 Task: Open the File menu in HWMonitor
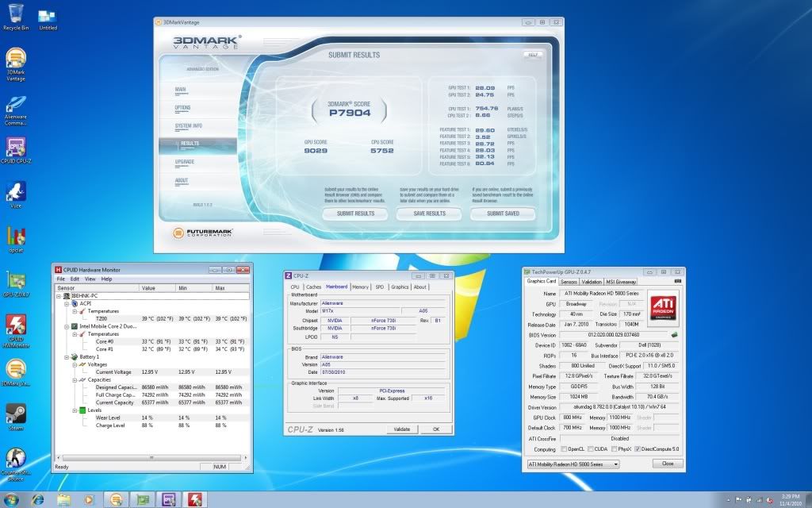tap(60, 279)
